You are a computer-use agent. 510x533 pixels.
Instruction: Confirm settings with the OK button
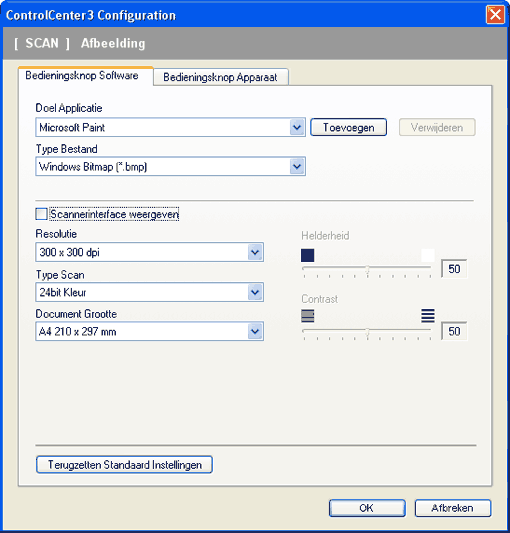(367, 508)
